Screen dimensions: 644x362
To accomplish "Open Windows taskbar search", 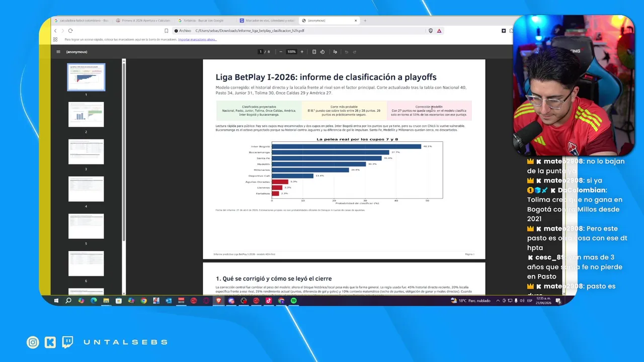I will click(68, 301).
